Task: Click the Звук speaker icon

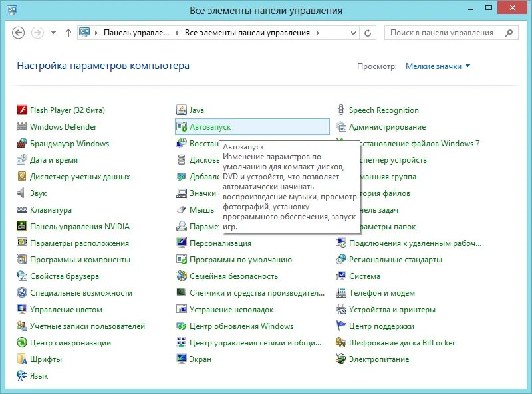Action: click(22, 193)
